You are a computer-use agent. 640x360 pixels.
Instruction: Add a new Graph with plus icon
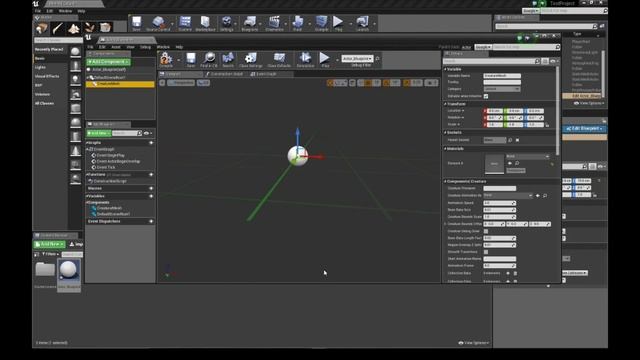click(151, 143)
